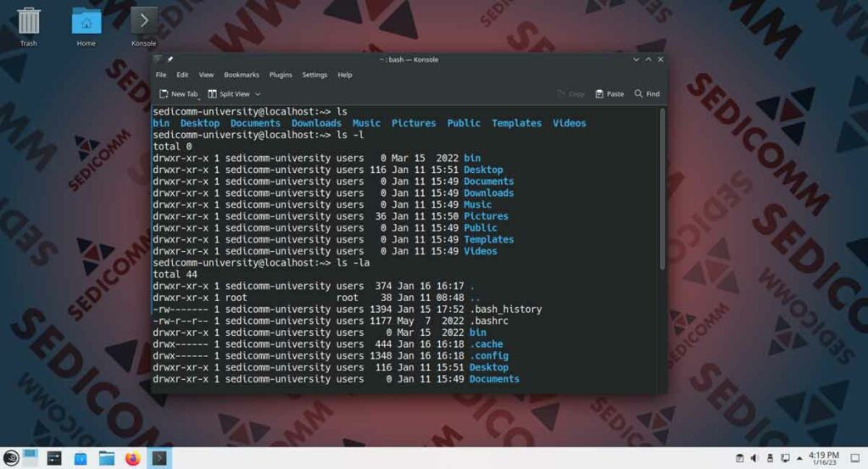Open the File menu
Image resolution: width=868 pixels, height=469 pixels.
click(161, 75)
